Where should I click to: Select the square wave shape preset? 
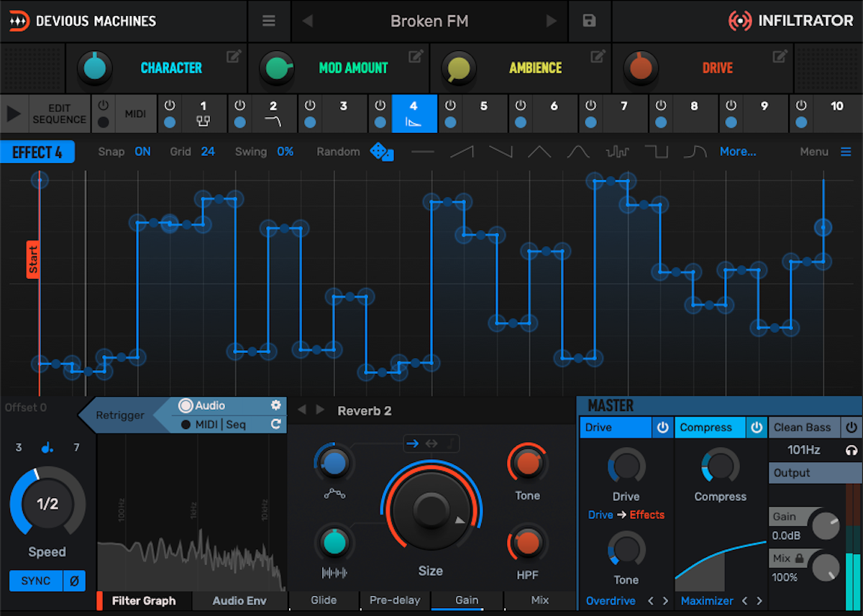coord(656,152)
